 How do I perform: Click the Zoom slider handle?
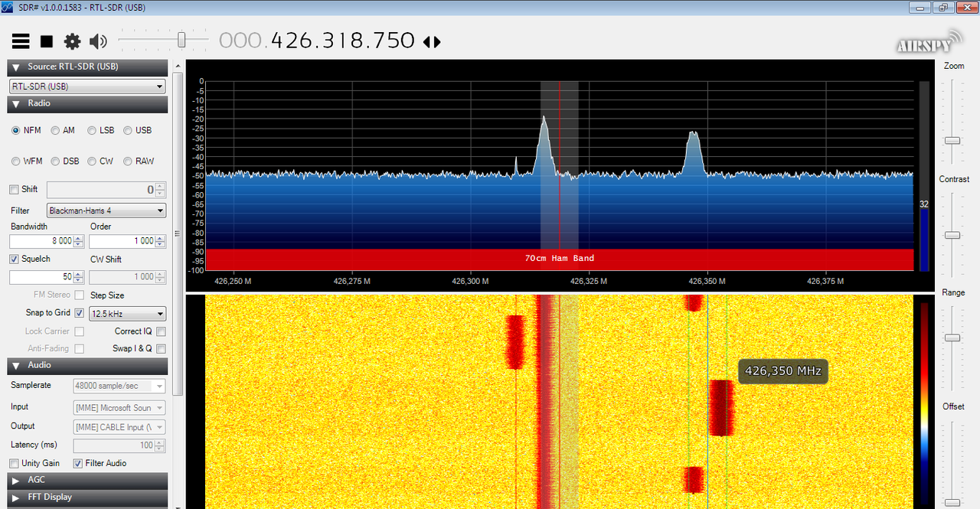tap(952, 141)
